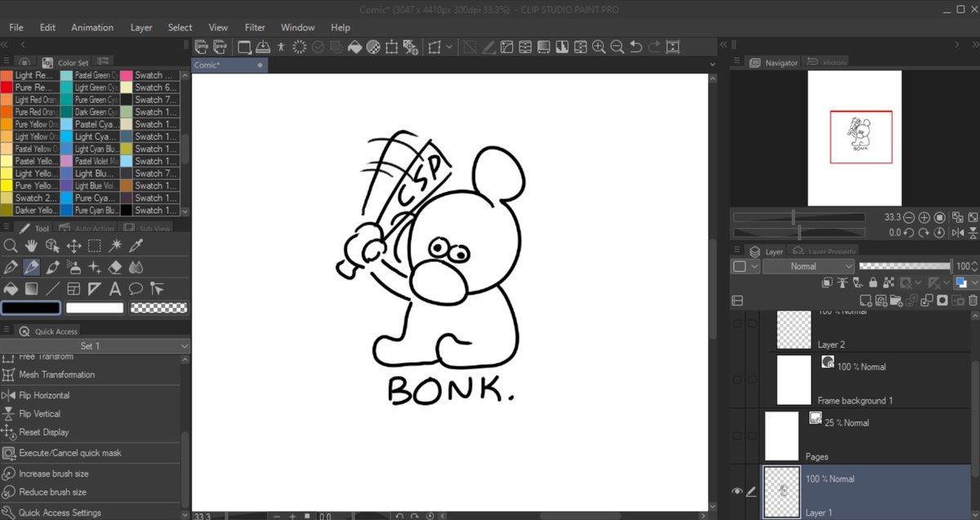The height and width of the screenshot is (520, 980).
Task: Select the Eyedropper tool
Action: [137, 246]
